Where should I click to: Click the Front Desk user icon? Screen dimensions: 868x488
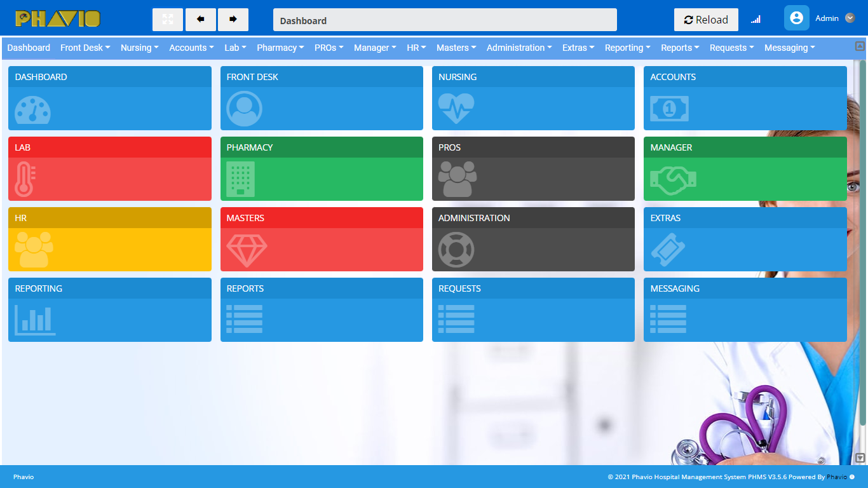[245, 109]
